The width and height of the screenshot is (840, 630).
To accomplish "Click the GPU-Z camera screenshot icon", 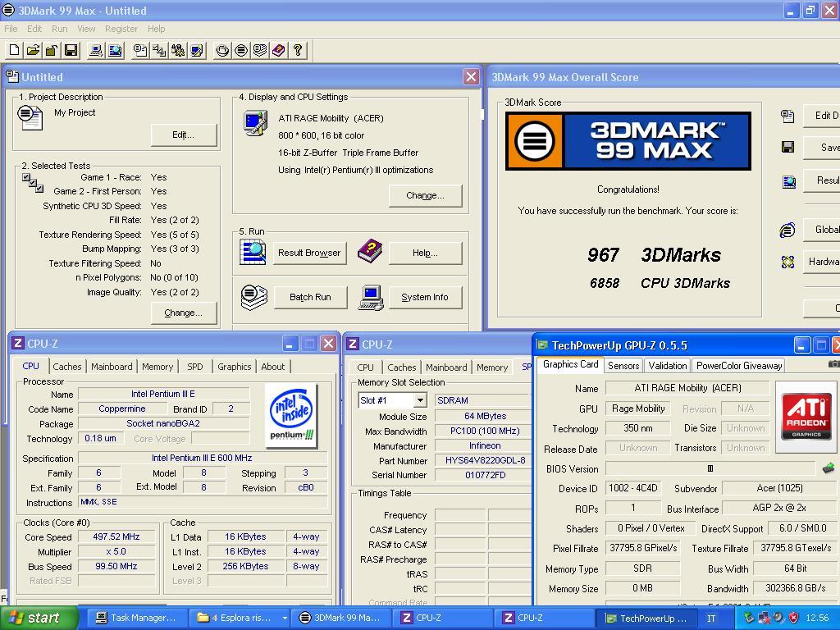I will point(833,364).
